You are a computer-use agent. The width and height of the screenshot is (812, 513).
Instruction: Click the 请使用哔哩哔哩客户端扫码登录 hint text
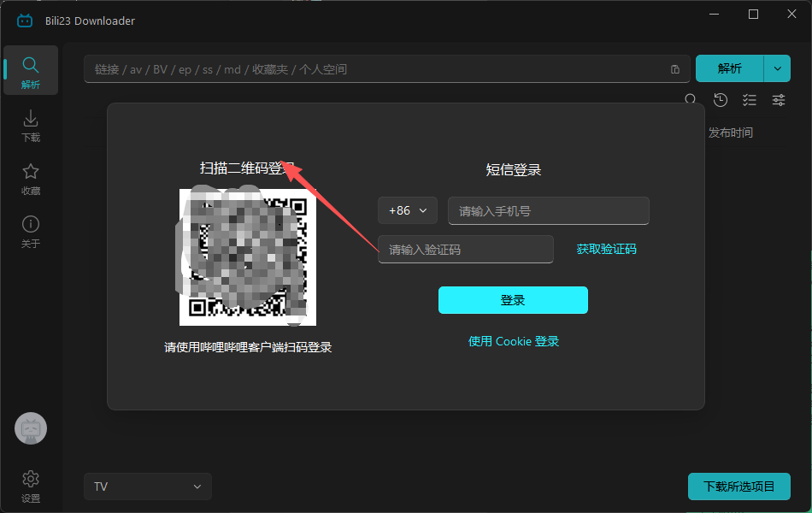pyautogui.click(x=248, y=347)
